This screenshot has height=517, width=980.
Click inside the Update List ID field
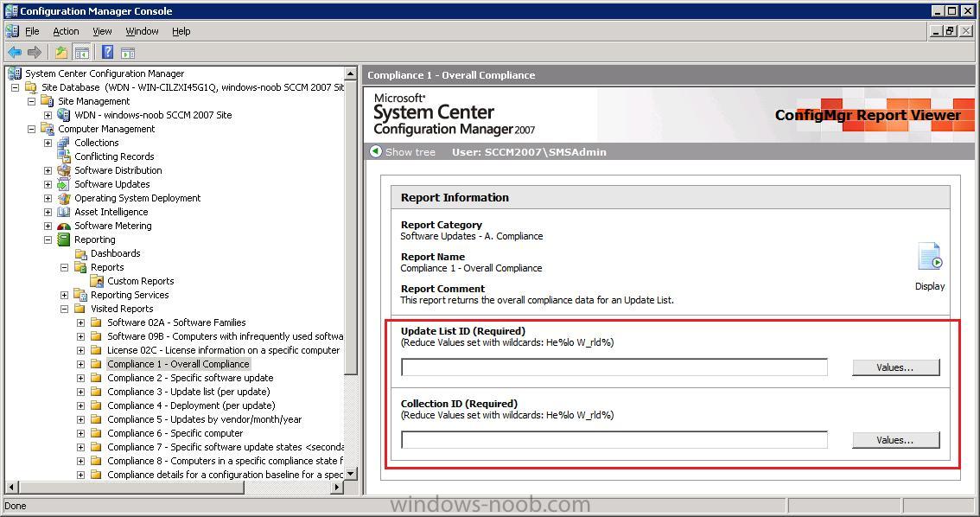coord(614,367)
